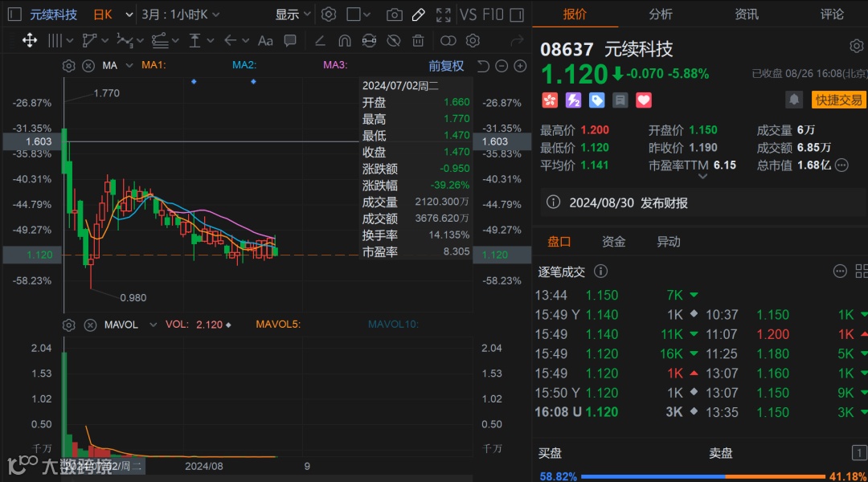Screen dimensions: 868x482
Task: Click the purple lightning level-2 badge
Action: pos(573,100)
